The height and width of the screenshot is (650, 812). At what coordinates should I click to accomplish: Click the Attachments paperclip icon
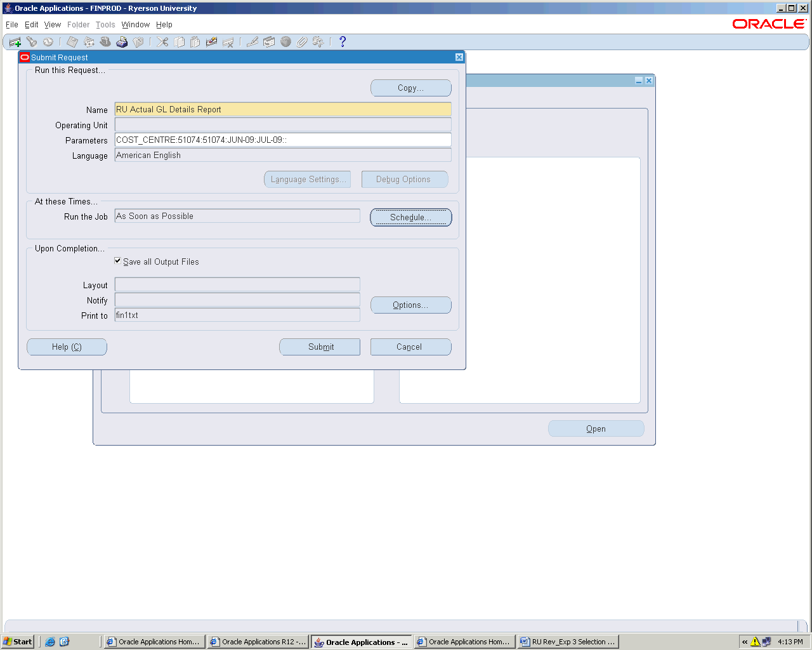(302, 42)
